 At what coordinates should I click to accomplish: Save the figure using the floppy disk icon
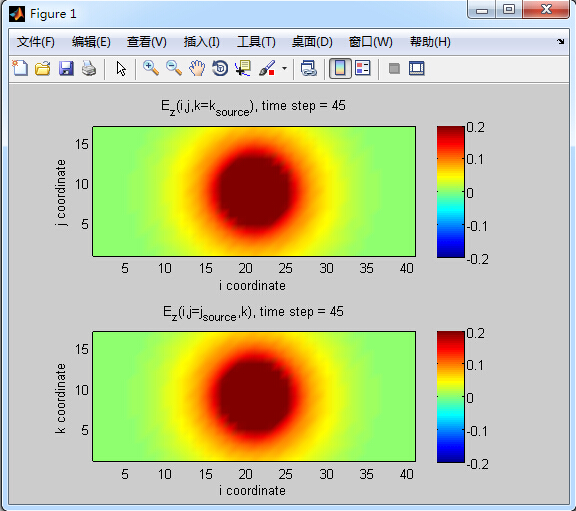[66, 68]
